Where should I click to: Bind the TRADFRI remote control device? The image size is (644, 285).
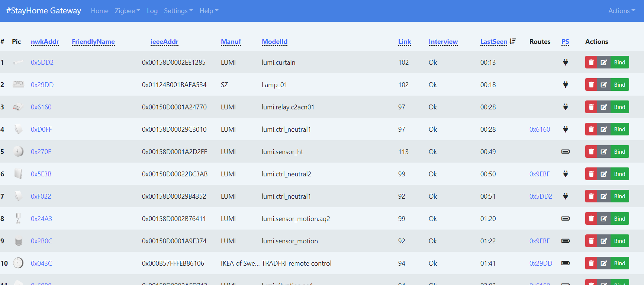click(x=619, y=263)
